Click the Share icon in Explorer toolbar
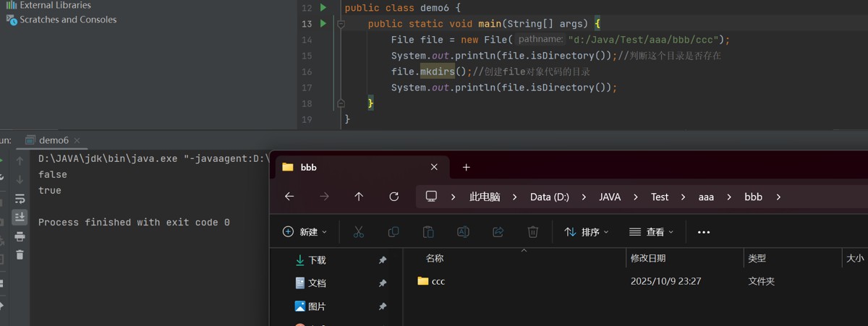This screenshot has height=326, width=868. tap(498, 232)
